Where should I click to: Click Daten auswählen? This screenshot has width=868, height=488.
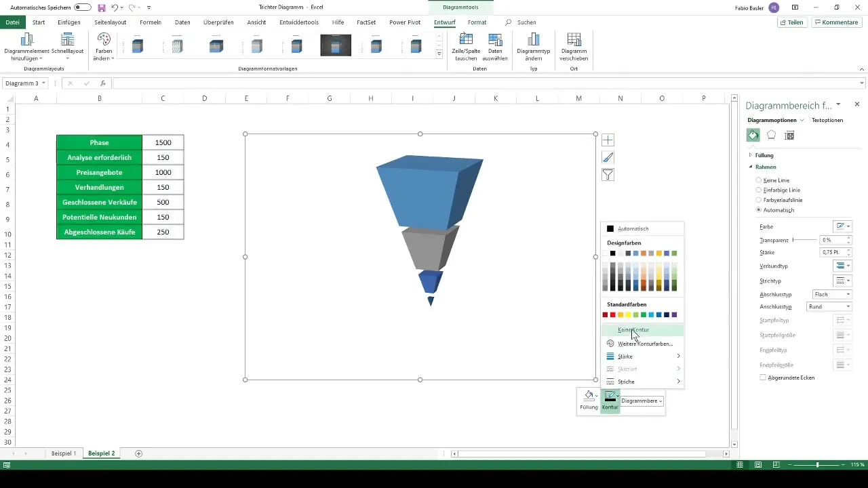click(x=495, y=47)
